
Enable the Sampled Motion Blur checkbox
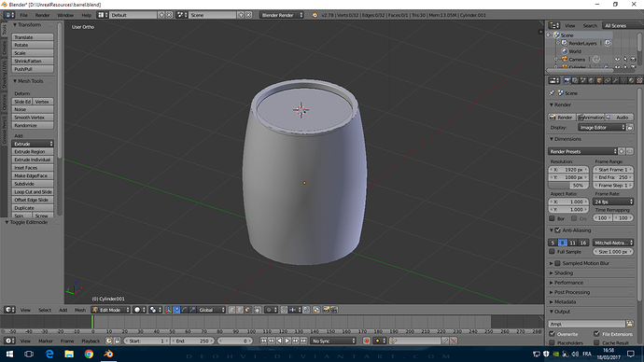pos(557,263)
